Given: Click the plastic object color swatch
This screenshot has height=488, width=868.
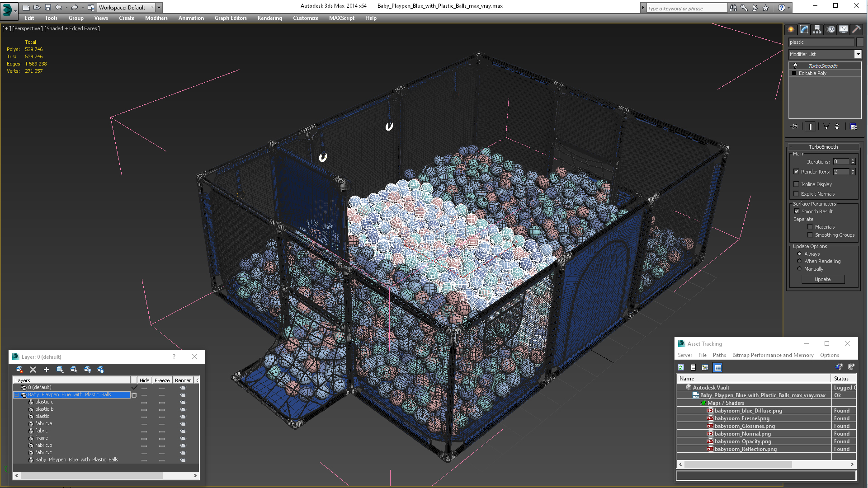Looking at the screenshot, I should (x=860, y=42).
